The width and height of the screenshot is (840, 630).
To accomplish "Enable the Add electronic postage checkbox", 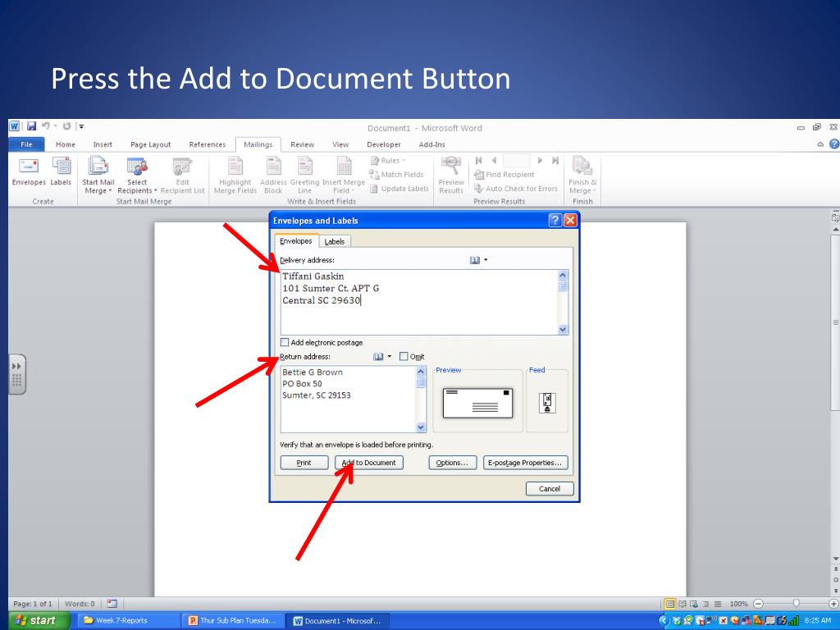I will [x=285, y=342].
